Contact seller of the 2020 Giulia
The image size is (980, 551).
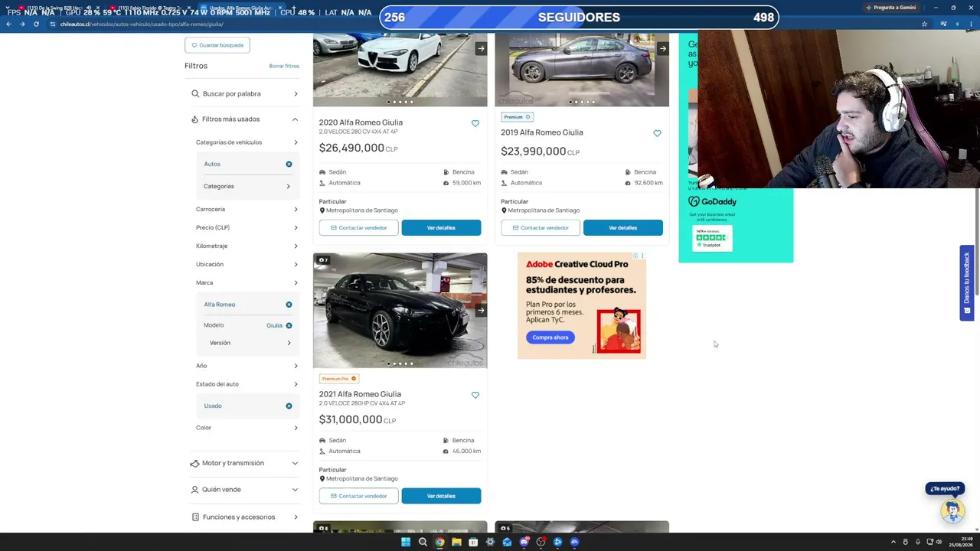(x=358, y=227)
